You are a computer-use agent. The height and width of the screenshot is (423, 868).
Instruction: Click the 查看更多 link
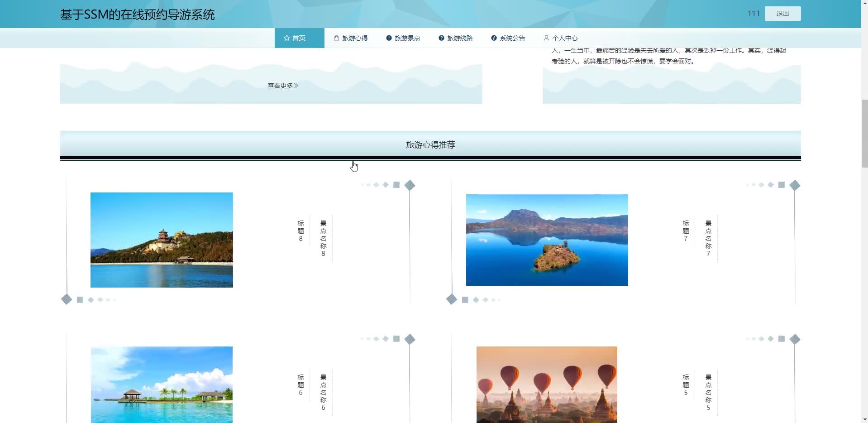pyautogui.click(x=283, y=86)
